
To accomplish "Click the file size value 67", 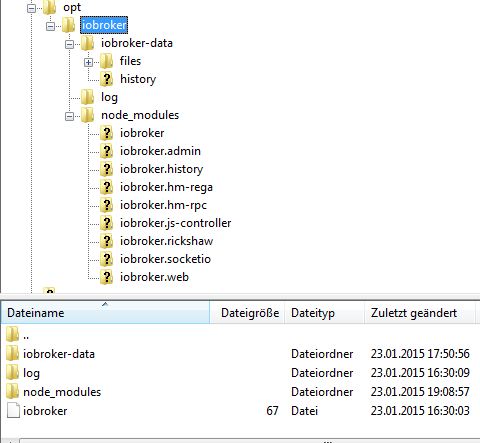I will tap(272, 411).
